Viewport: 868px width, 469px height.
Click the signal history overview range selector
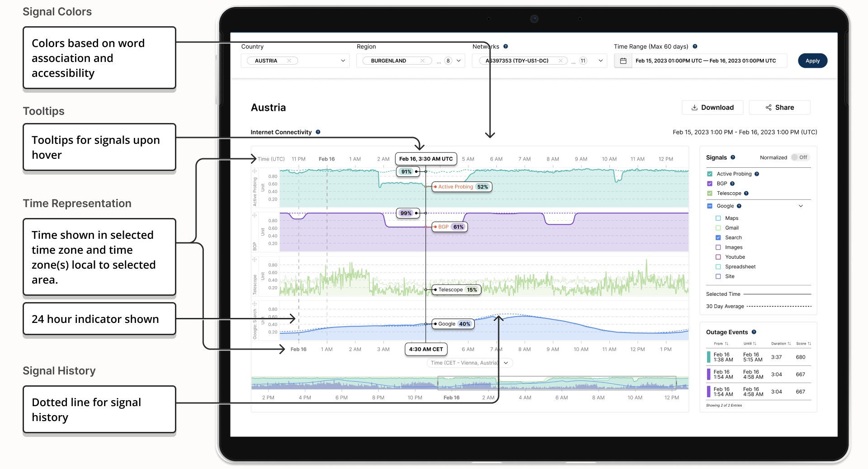click(x=557, y=383)
